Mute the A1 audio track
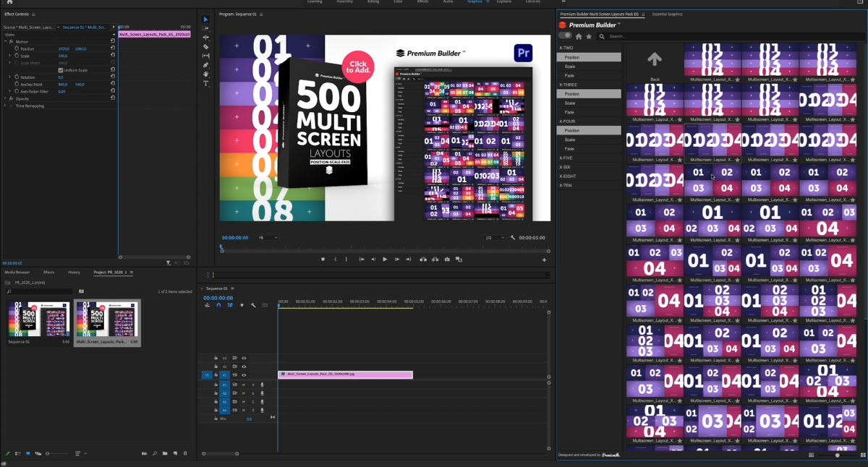Viewport: 868px width, 467px height. click(x=244, y=385)
